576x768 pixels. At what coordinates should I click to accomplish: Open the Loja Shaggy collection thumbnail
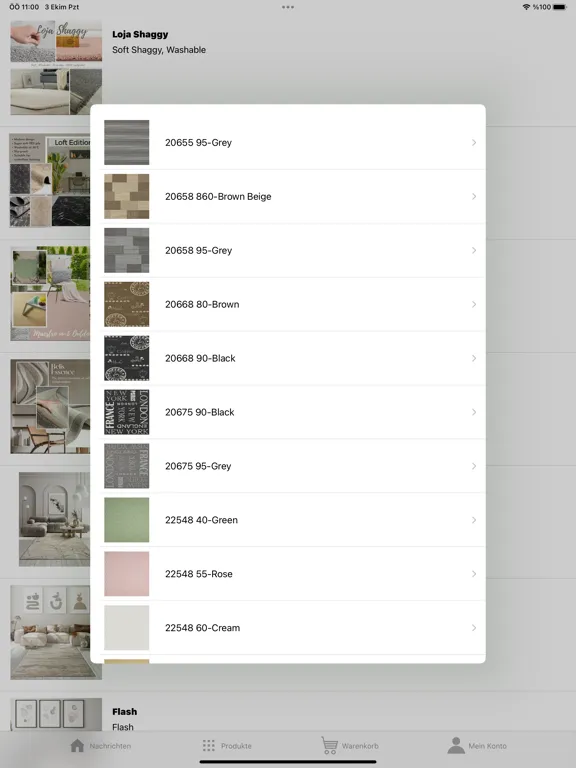[56, 68]
